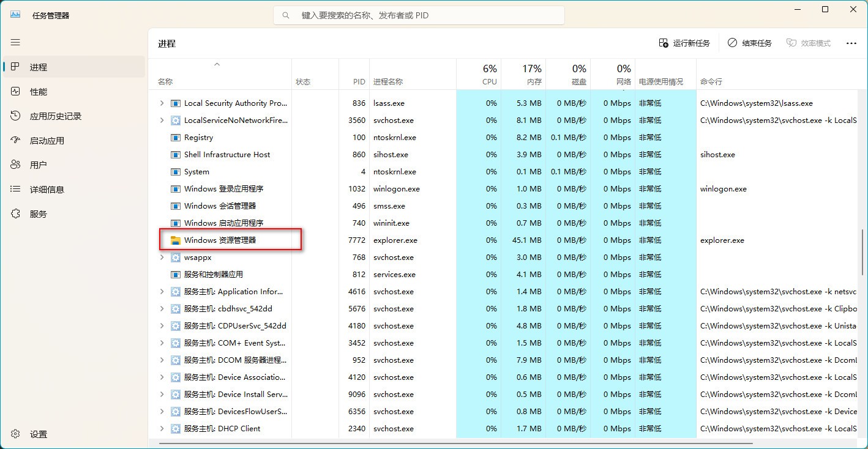Click the 效率模式 button
Viewport: 868px width, 449px height.
click(809, 43)
